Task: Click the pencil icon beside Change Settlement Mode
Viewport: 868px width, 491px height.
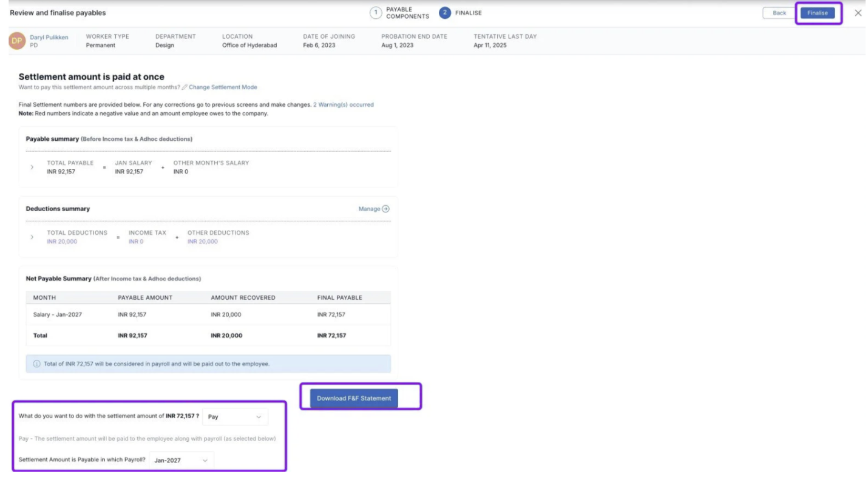Action: [185, 87]
